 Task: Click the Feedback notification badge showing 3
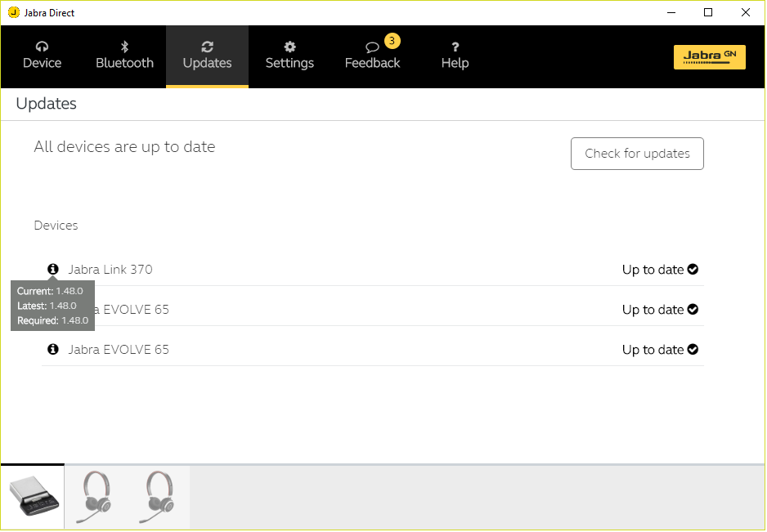click(x=392, y=41)
